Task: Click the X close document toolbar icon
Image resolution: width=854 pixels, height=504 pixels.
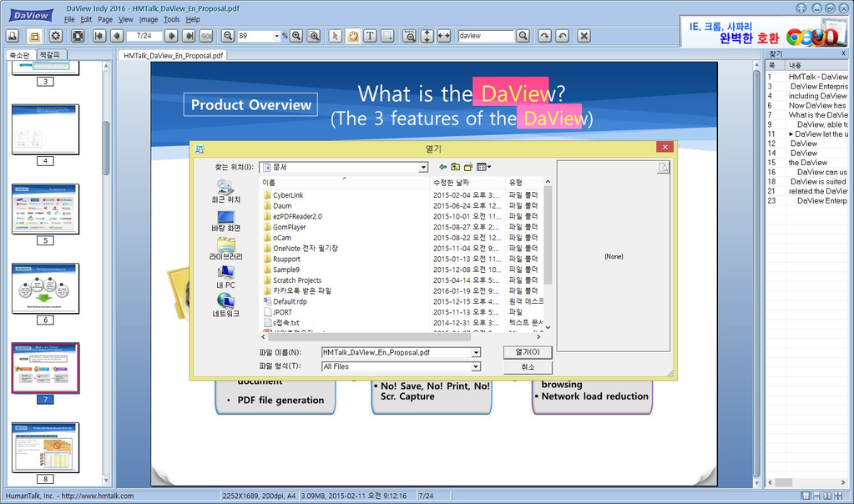Action: click(584, 36)
